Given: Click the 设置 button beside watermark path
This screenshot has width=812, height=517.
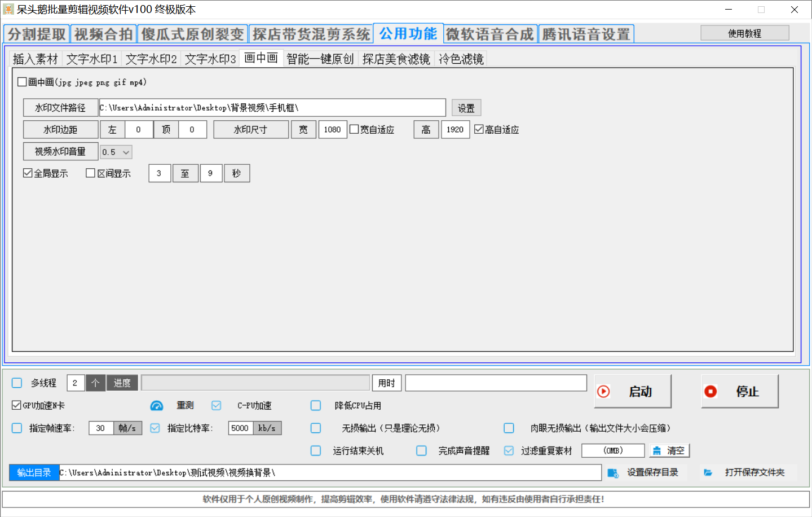Looking at the screenshot, I should pos(466,108).
